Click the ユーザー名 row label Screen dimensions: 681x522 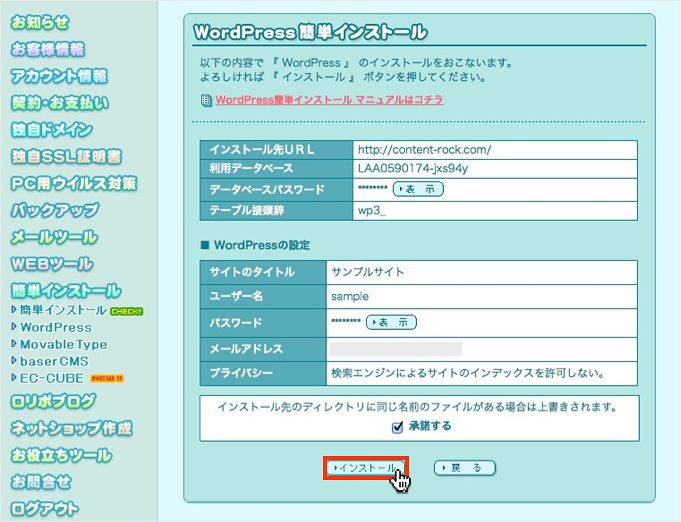pos(236,297)
